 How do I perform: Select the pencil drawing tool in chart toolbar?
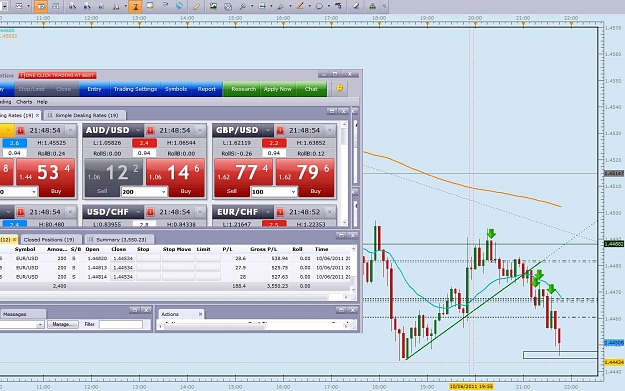click(x=196, y=6)
